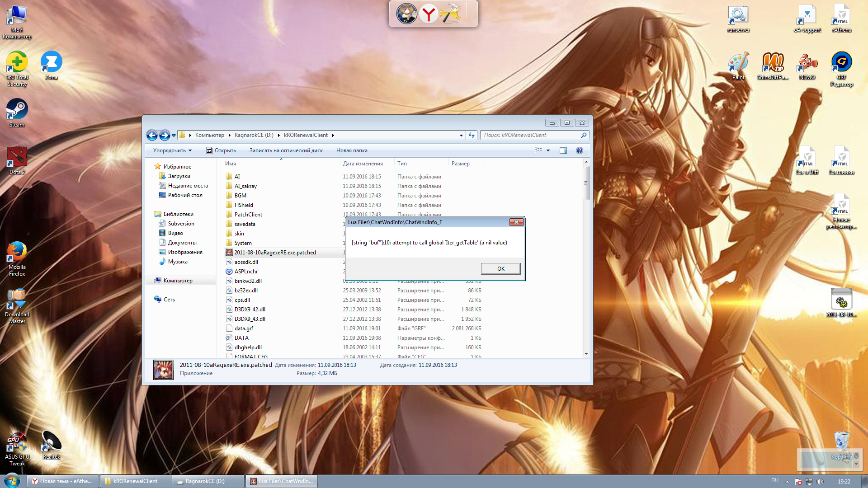Open the view options dropdown arrow
868x488 pixels.
click(x=548, y=150)
